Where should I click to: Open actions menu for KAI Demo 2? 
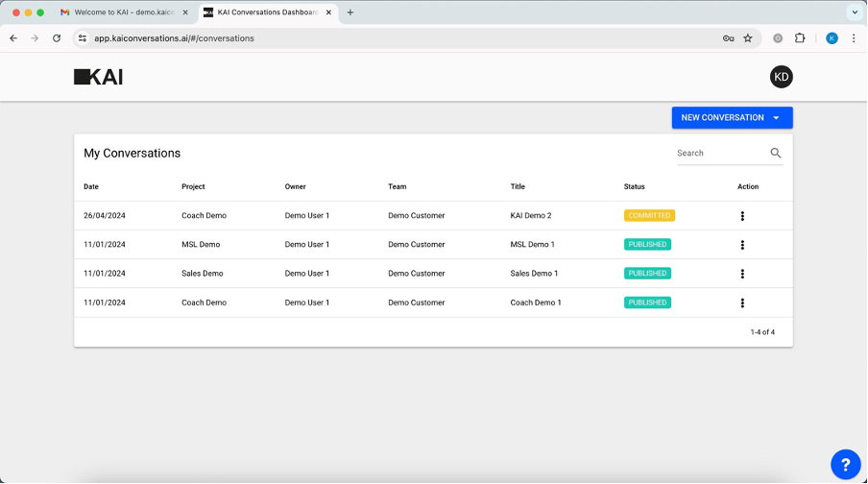742,216
